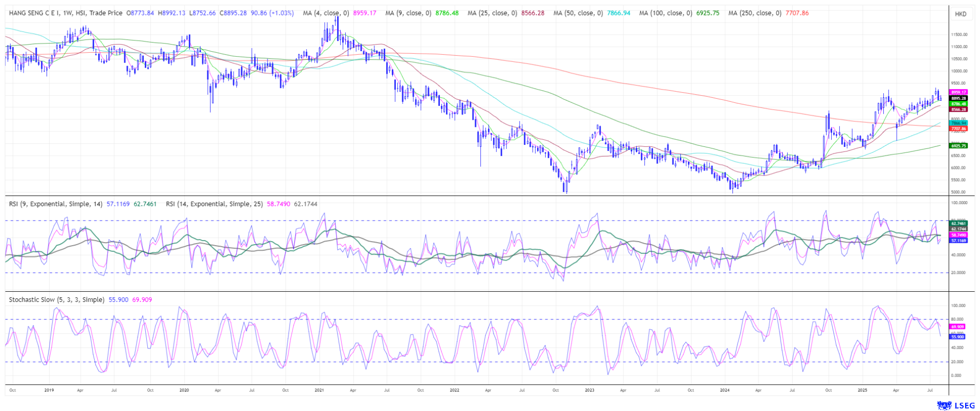Select the RSI (14, Exponential, Simple, 25) label
The width and height of the screenshot is (980, 411).
pyautogui.click(x=214, y=204)
